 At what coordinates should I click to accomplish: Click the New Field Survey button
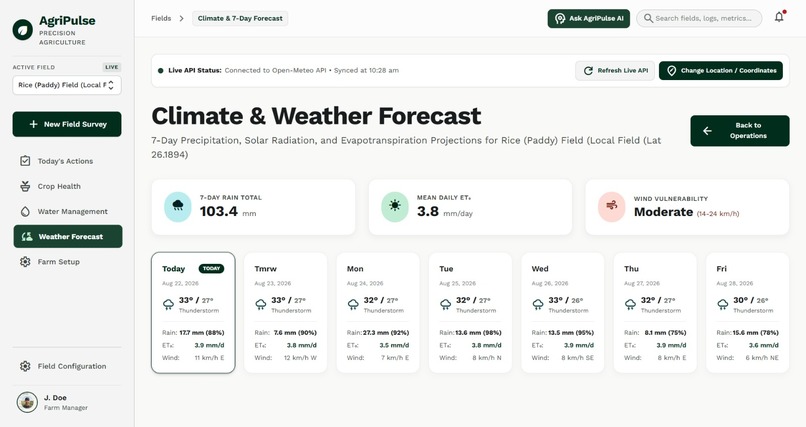[67, 124]
